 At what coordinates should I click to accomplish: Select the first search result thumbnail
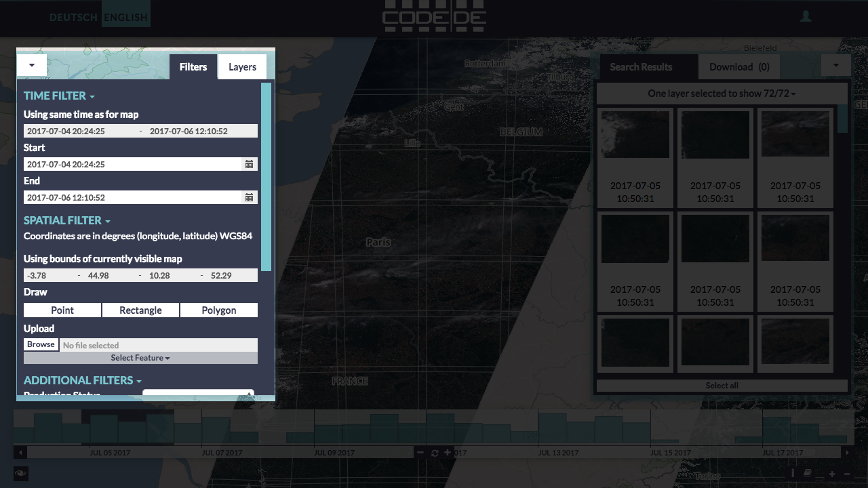(x=635, y=135)
